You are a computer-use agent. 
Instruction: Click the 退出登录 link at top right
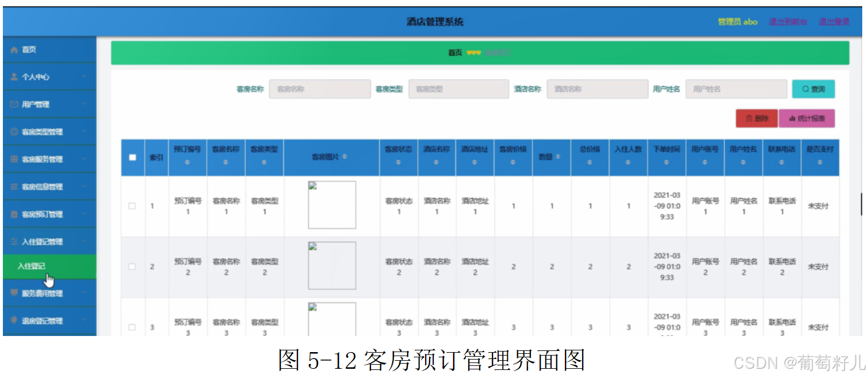coord(835,21)
